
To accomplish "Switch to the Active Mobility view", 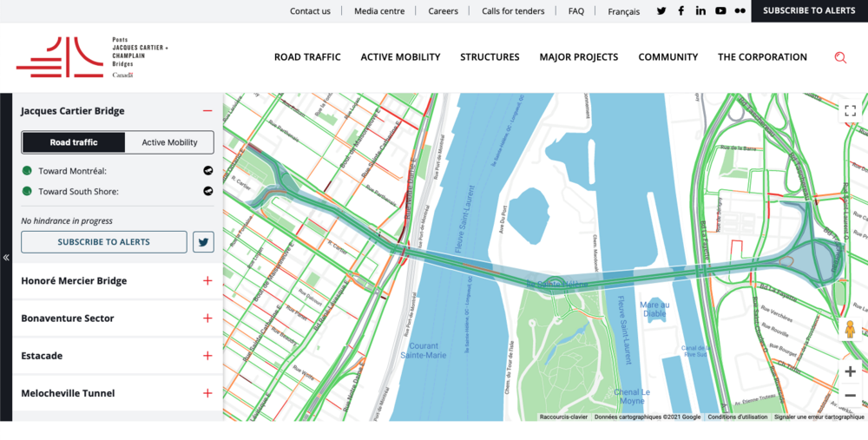I will click(169, 142).
